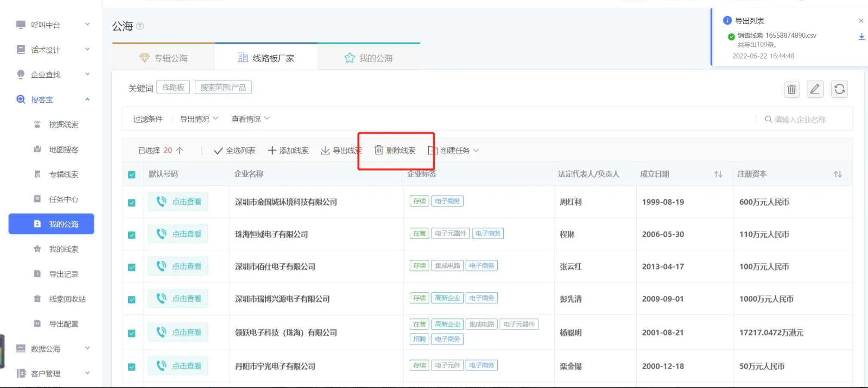Image resolution: width=868 pixels, height=388 pixels.
Task: Click the 删除线索 button
Action: [395, 150]
